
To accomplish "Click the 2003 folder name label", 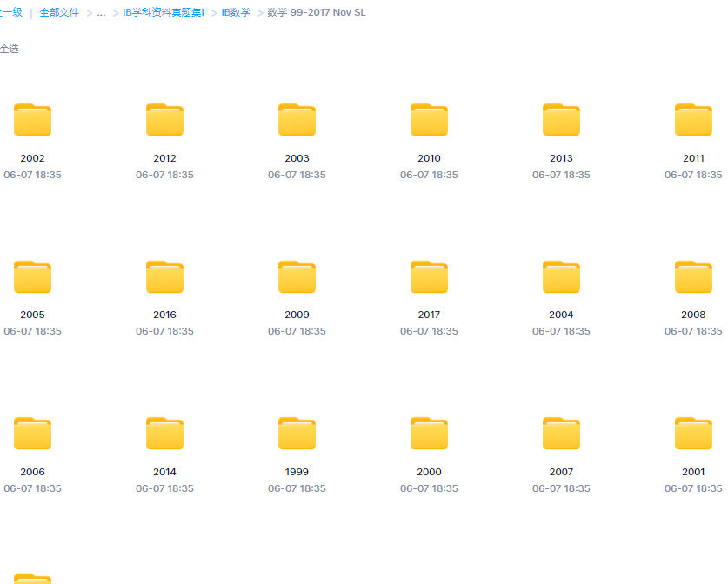I will tap(297, 158).
